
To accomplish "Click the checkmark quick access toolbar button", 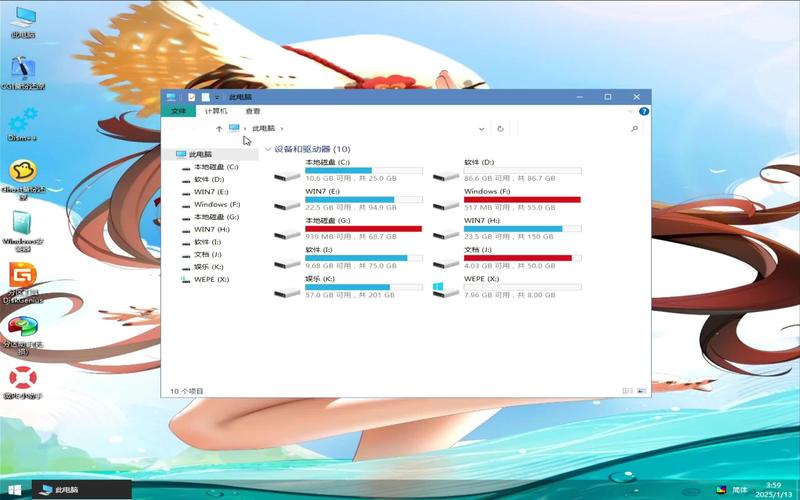I will (x=191, y=97).
